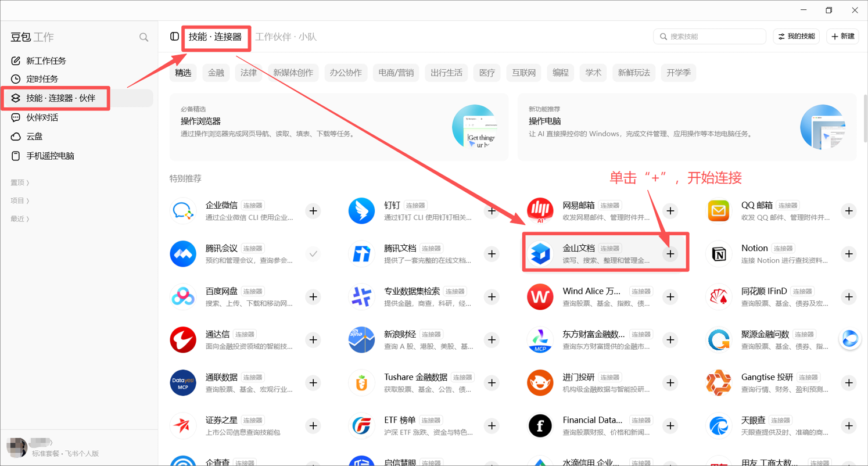Open the sidebar search icon
The width and height of the screenshot is (868, 466).
(144, 37)
